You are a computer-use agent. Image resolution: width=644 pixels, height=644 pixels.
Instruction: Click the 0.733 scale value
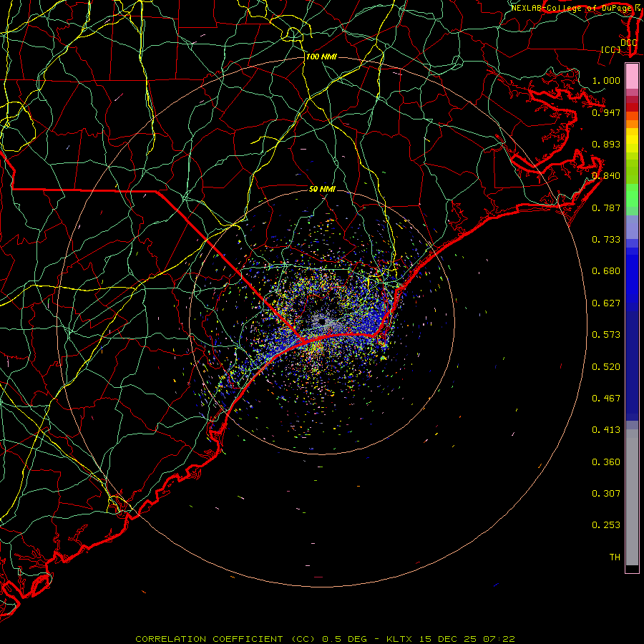click(606, 240)
